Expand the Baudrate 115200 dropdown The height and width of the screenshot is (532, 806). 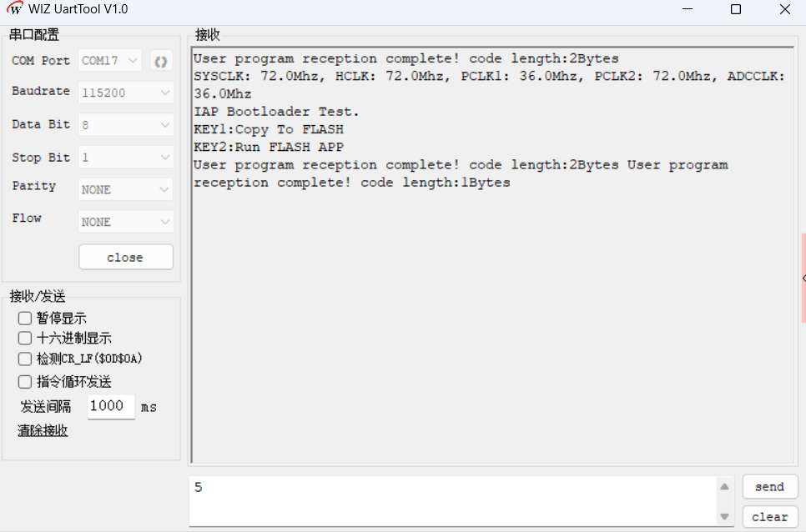click(126, 93)
